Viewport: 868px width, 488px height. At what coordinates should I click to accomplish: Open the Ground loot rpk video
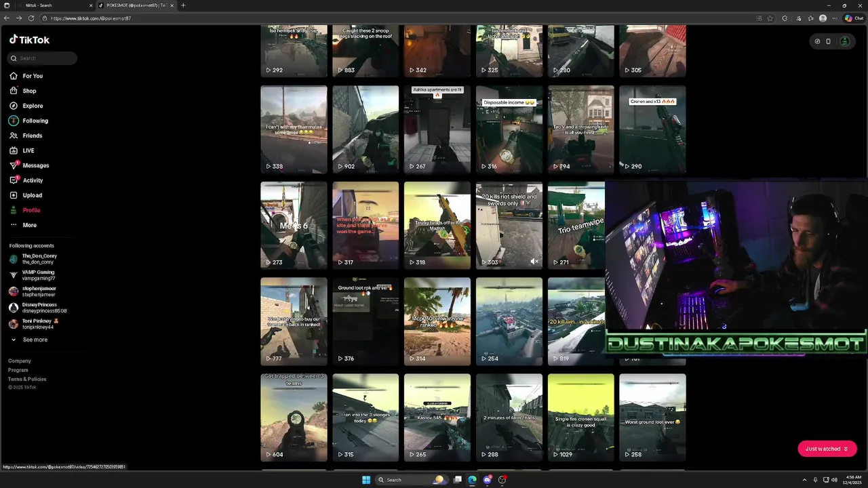[x=366, y=322]
